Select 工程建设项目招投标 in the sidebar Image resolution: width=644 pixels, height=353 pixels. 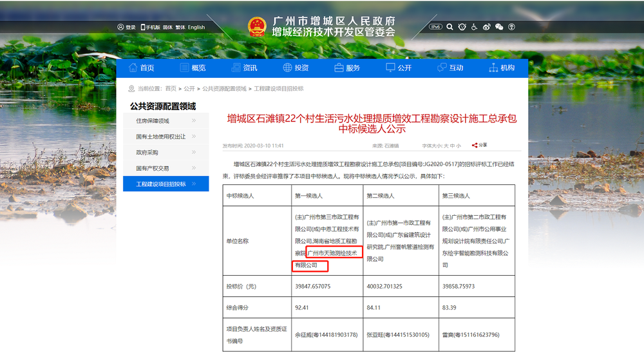pyautogui.click(x=166, y=184)
